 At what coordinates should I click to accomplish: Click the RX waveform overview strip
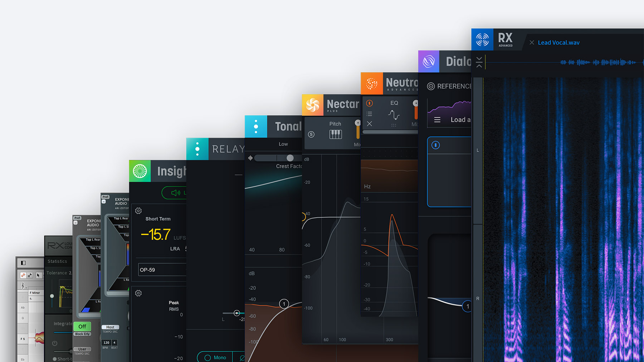pos(565,63)
